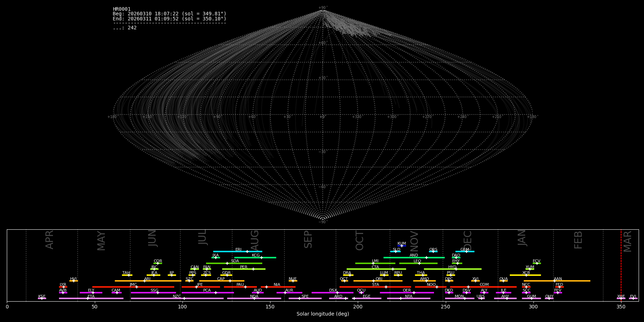The width and height of the screenshot is (644, 322).
Task: Select the ORI shower bar
Action: [378, 281]
